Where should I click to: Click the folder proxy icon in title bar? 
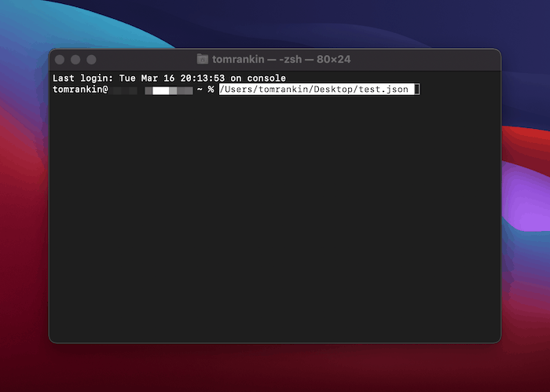coord(203,59)
